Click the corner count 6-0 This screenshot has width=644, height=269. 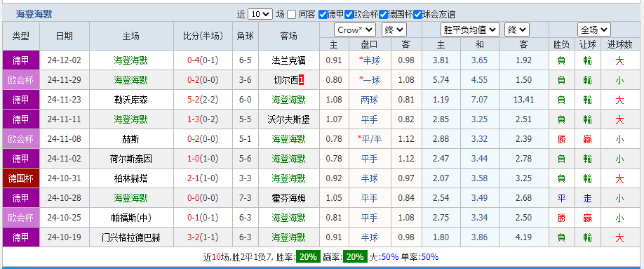click(246, 100)
